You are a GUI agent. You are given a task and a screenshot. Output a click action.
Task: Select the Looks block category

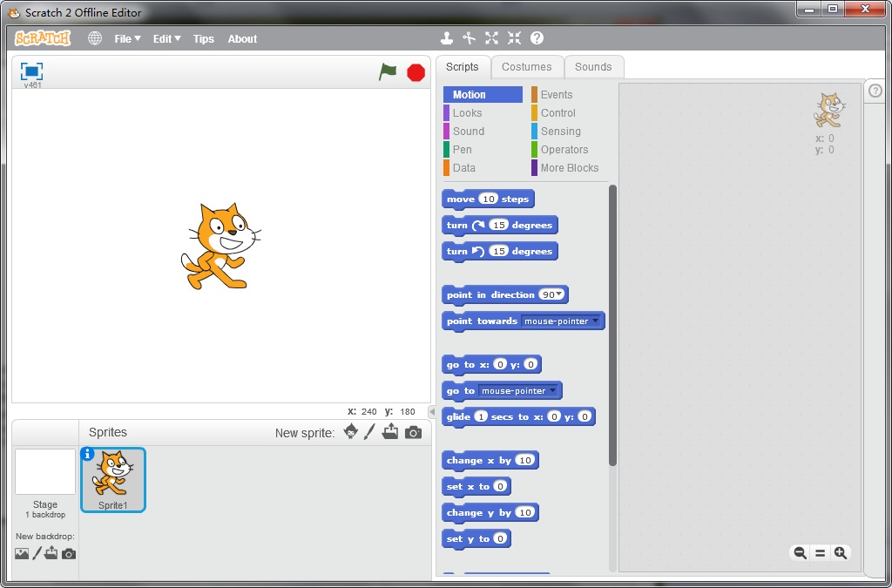point(483,113)
